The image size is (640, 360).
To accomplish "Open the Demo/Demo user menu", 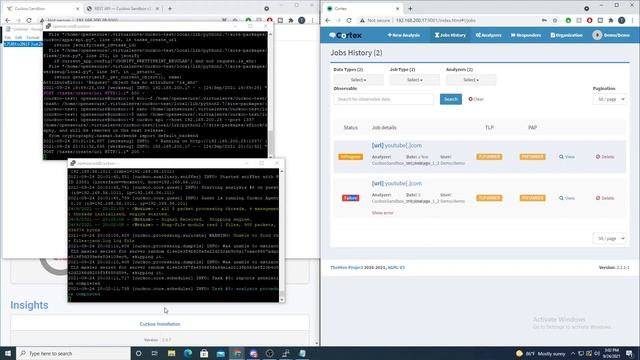I will (x=611, y=35).
